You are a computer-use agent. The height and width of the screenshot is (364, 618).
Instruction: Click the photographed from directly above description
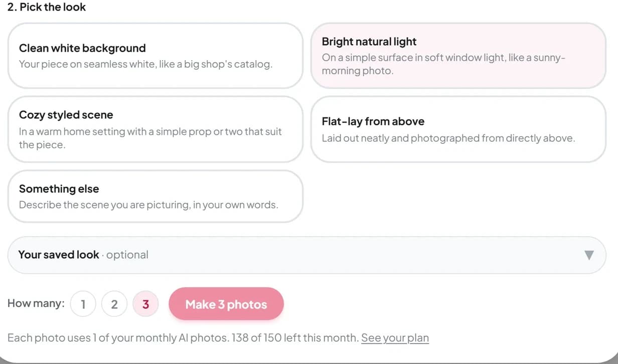tap(448, 138)
